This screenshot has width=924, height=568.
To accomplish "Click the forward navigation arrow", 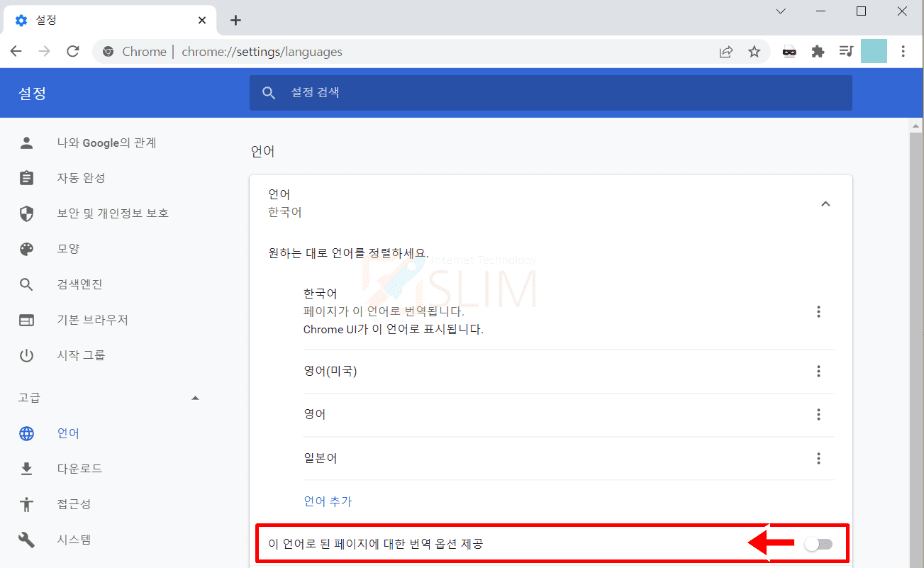I will pos(44,51).
